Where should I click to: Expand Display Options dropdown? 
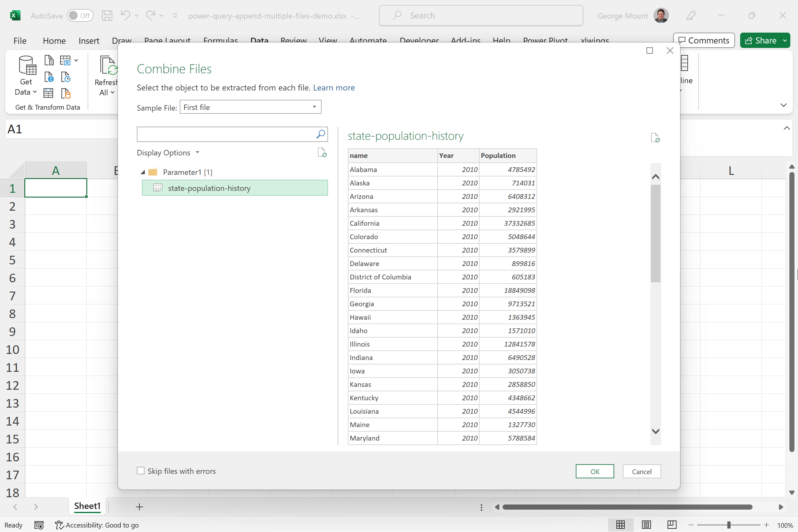coord(168,153)
